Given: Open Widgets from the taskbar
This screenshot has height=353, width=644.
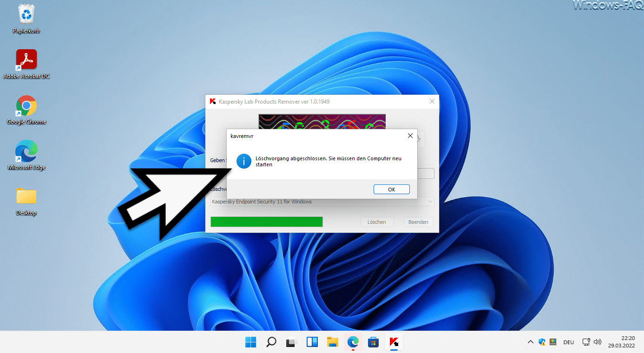Looking at the screenshot, I should tap(312, 342).
